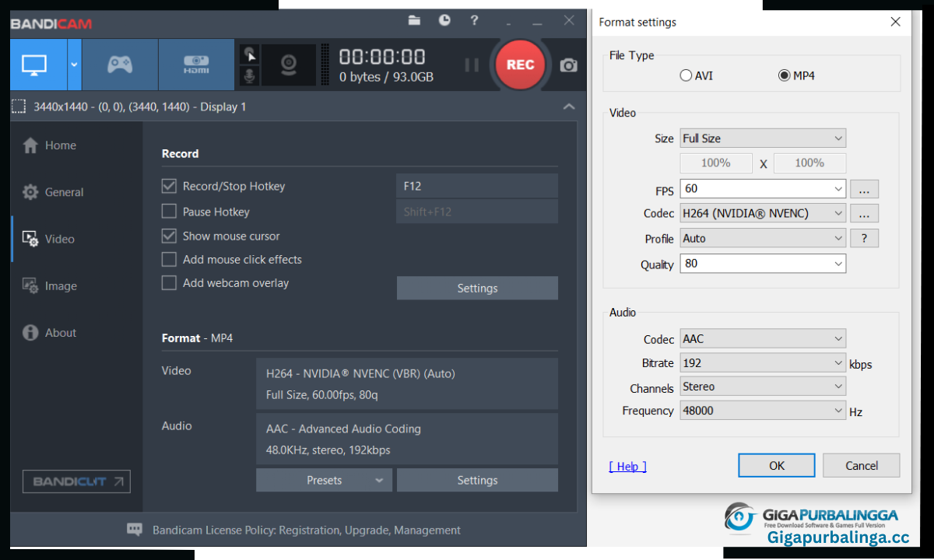Close the Format settings dialog
Viewport: 934px width, 560px height.
coord(895,22)
